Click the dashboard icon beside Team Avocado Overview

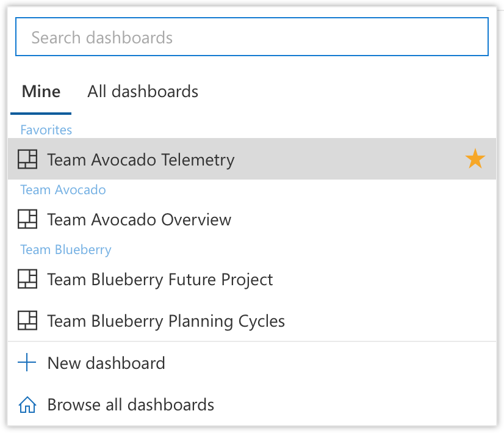point(27,219)
